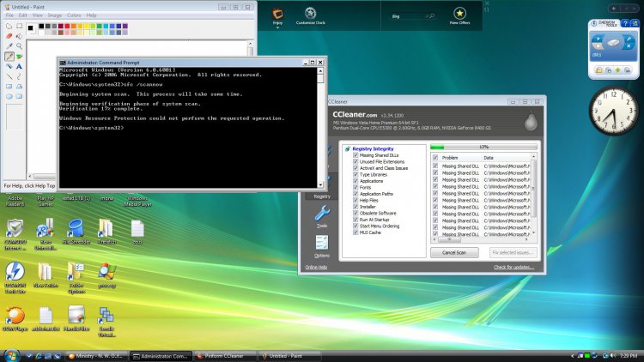This screenshot has width=644, height=362.
Task: Click the Bing search field in the dock
Action: coord(412,16)
